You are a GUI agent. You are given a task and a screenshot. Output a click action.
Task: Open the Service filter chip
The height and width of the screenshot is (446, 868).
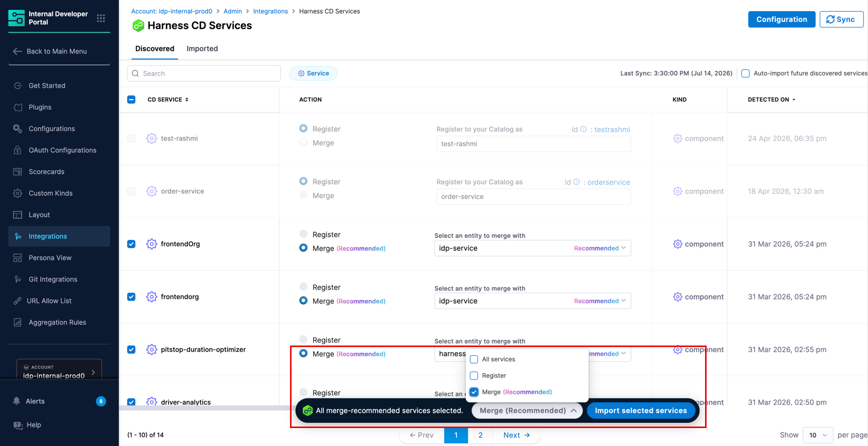[x=313, y=73]
